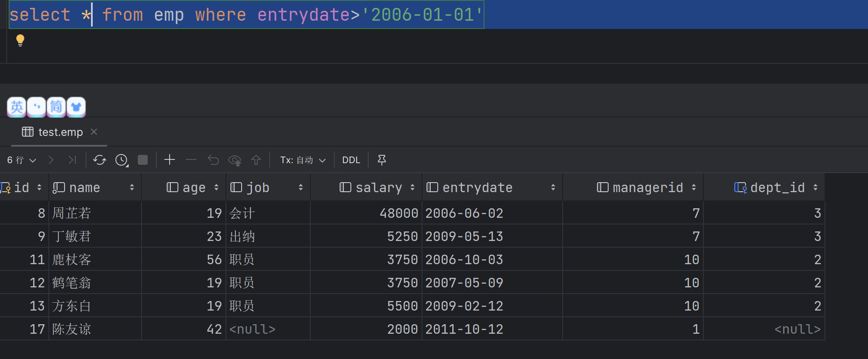Select the id cell '17'
The height and width of the screenshot is (359, 868).
(24, 329)
